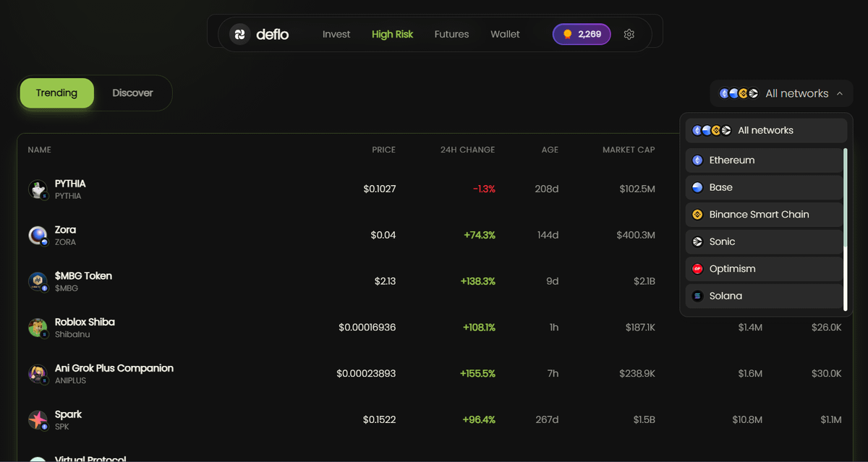
Task: Click Ani Grok change +155.5%
Action: coord(477,374)
